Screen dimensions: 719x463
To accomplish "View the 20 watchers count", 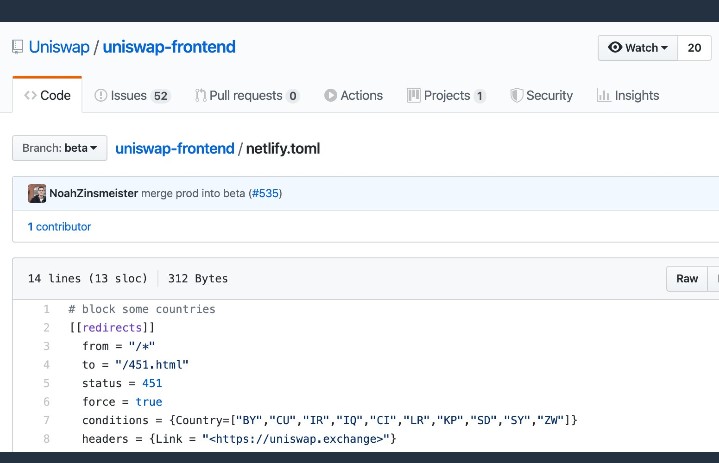I will (694, 48).
